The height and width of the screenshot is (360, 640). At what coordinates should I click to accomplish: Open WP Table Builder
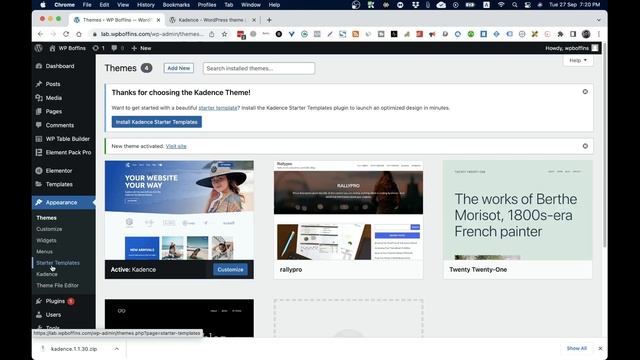click(67, 139)
